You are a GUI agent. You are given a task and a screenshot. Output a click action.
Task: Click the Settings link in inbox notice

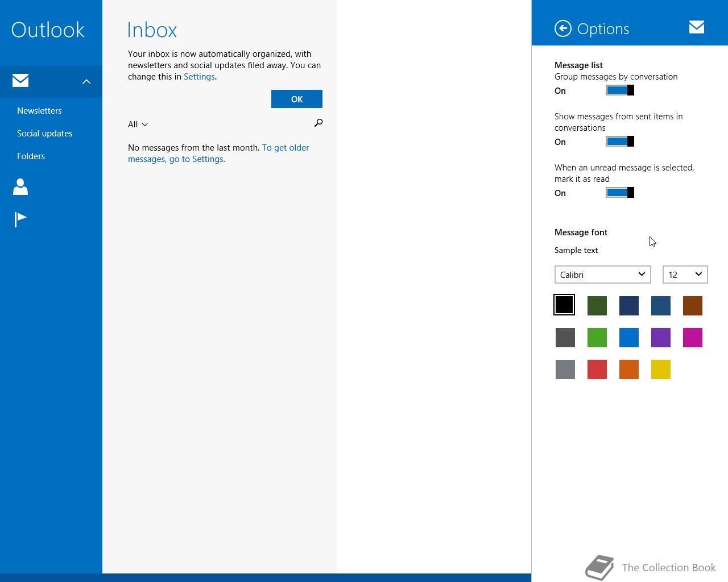coord(199,77)
